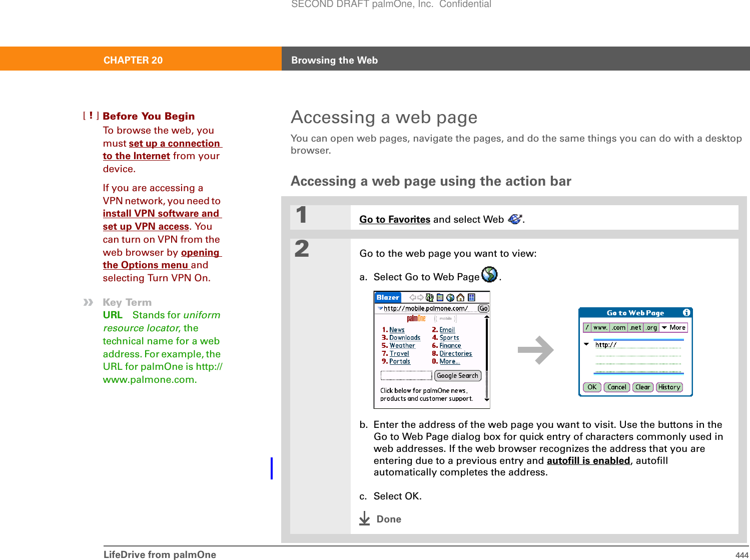Click the Forward arrow in Blazer toolbar
This screenshot has width=750, height=560.
pyautogui.click(x=420, y=297)
